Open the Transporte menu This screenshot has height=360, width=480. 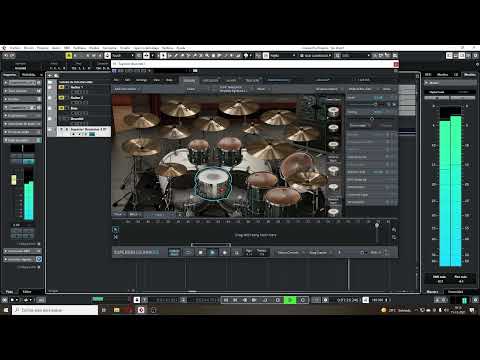pyautogui.click(x=109, y=48)
